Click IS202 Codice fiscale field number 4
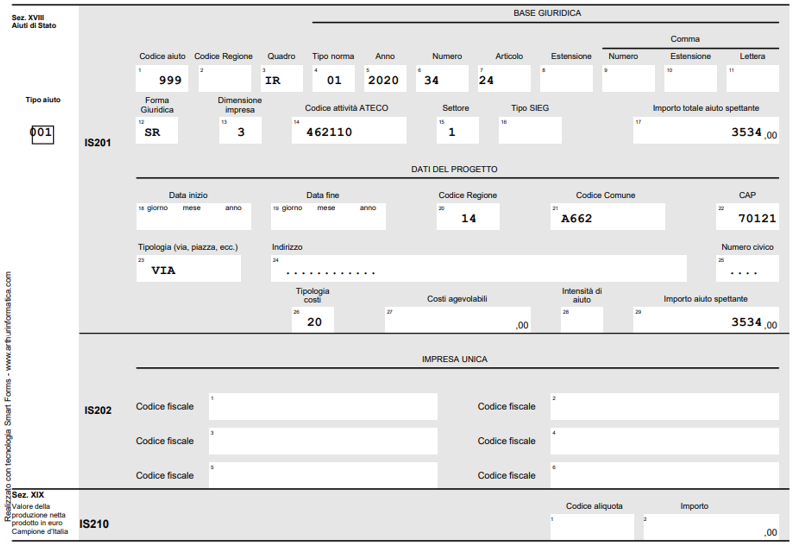Viewport: 793px width, 548px height. (665, 441)
